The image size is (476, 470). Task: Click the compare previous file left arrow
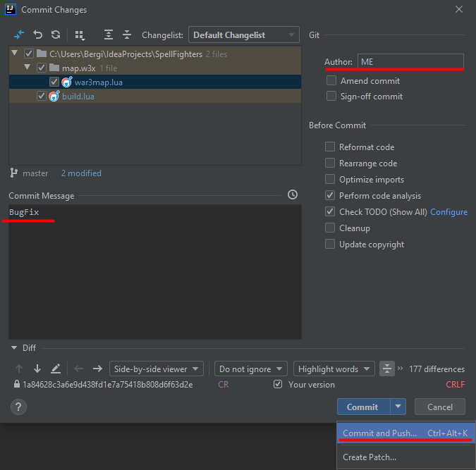(78, 369)
